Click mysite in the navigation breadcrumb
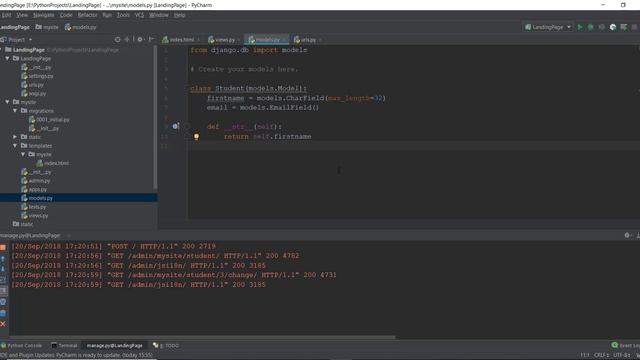 (x=47, y=27)
